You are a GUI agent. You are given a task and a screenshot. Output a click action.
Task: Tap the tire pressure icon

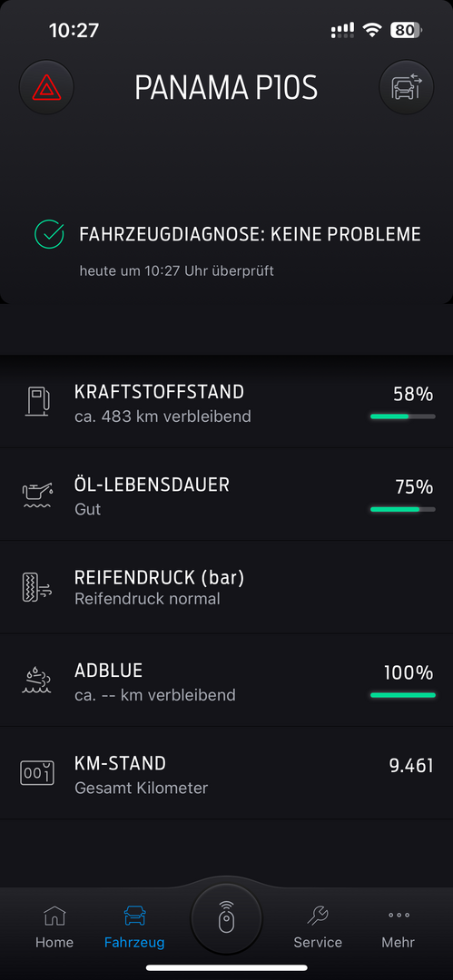click(37, 587)
